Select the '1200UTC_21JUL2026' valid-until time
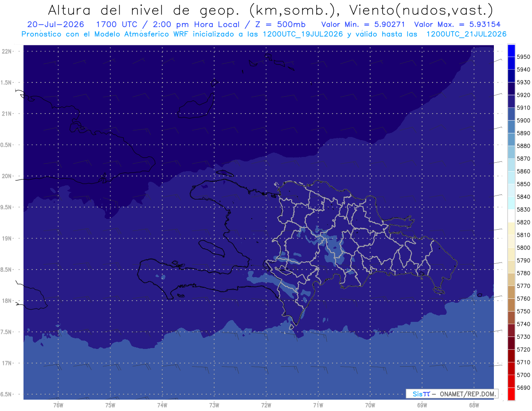Screen dimensions: 532x411 pos(466,34)
